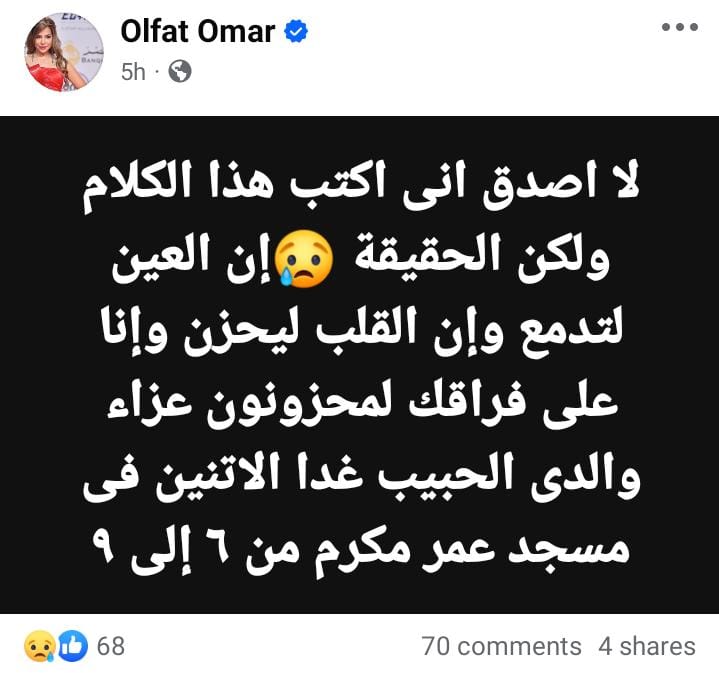Screen dimensions: 719x673
Task: Open the three-dot post options menu
Action: (680, 28)
